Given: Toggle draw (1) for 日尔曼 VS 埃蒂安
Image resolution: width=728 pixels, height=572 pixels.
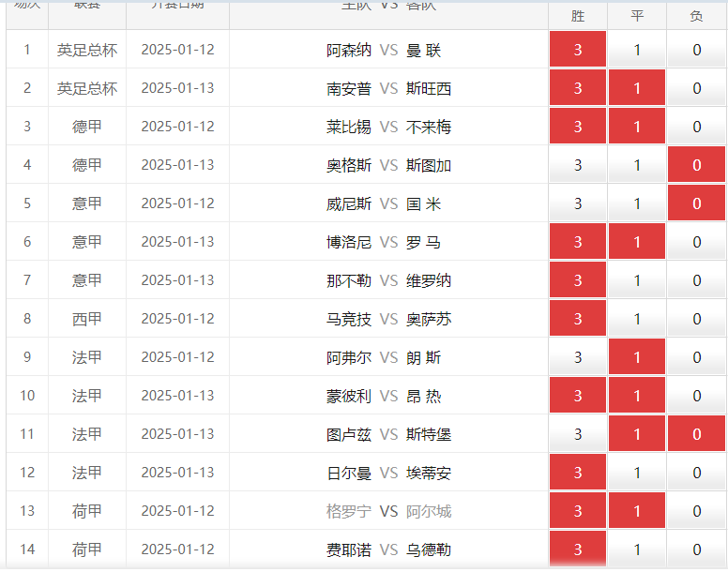Looking at the screenshot, I should [x=637, y=473].
